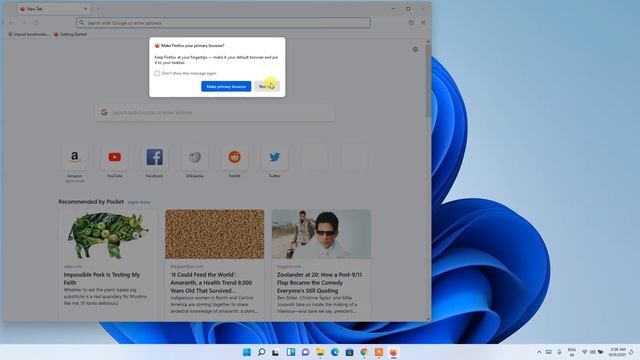Image resolution: width=640 pixels, height=360 pixels.
Task: Expand the system tray hidden icons chevron
Action: click(539, 352)
